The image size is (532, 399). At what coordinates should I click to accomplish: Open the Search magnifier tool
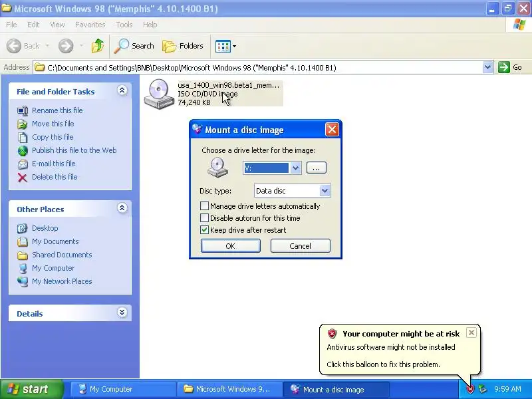pos(134,46)
